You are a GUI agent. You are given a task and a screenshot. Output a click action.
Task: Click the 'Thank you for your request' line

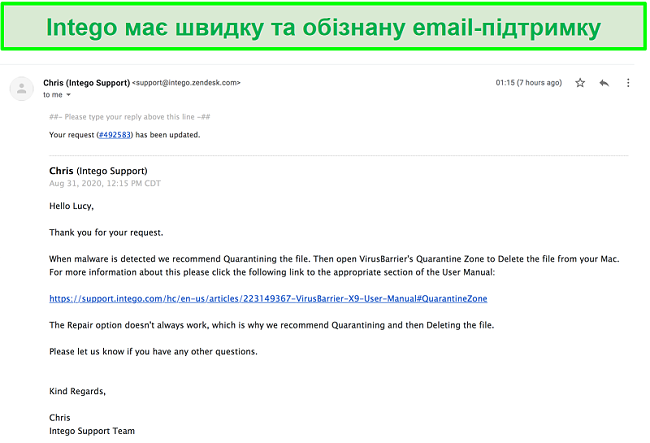[x=106, y=232]
